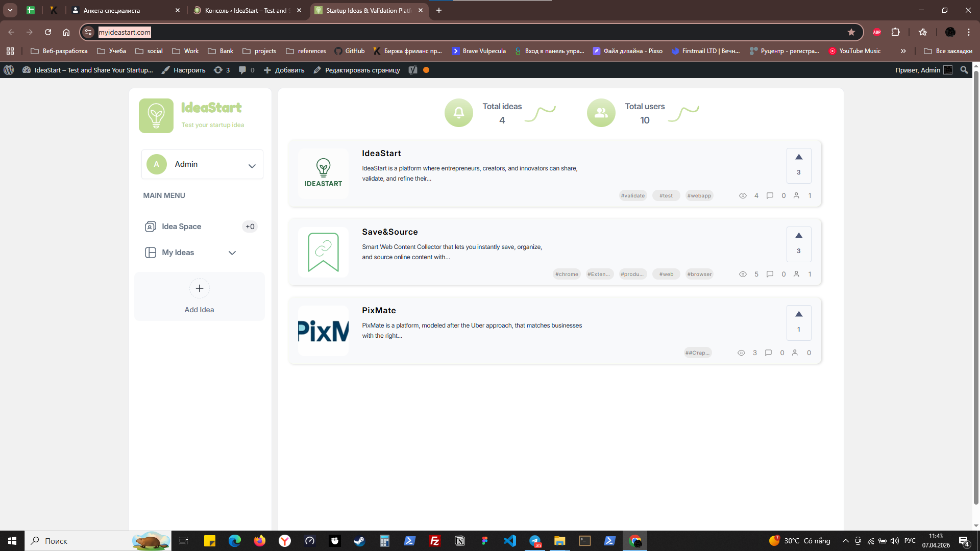Click the #validate tag

632,196
